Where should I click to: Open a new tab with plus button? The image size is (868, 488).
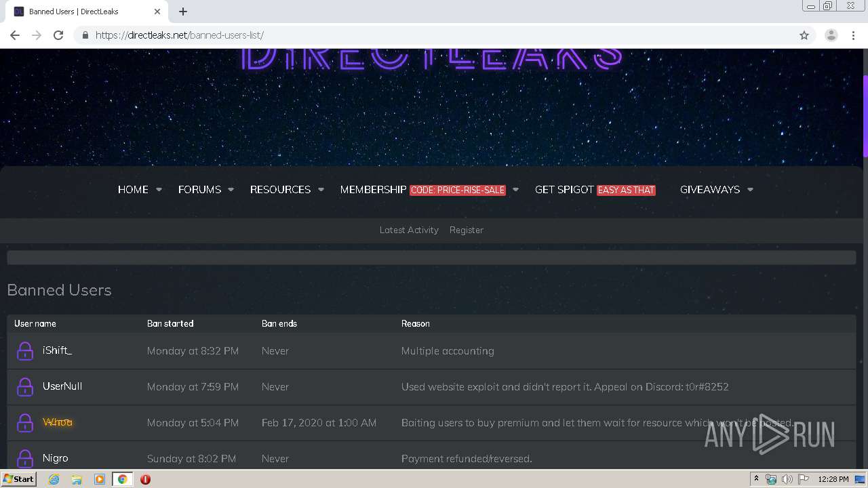click(x=183, y=12)
